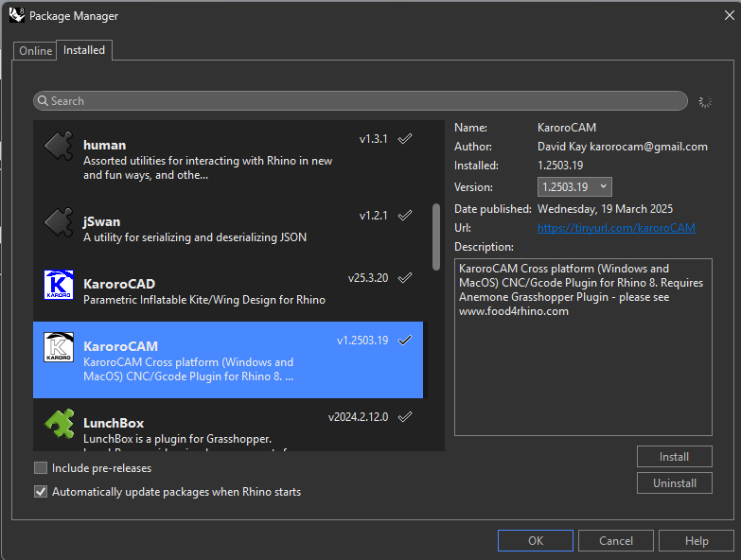
Task: Click version label v25.3.20
Action: [368, 278]
